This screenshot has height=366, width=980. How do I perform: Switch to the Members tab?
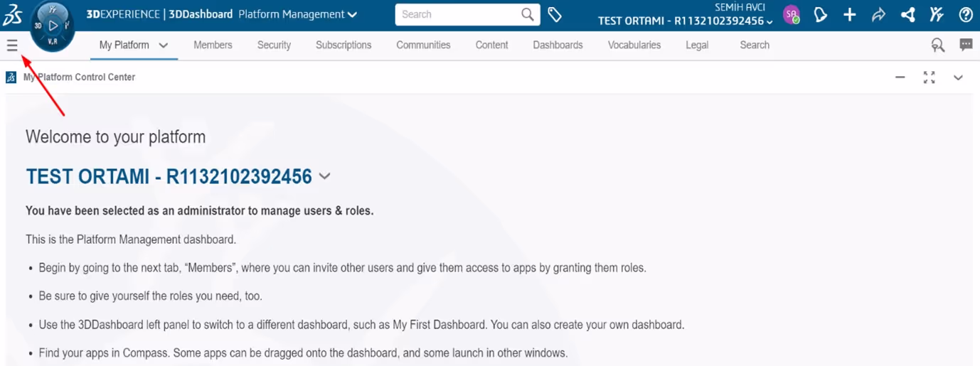point(213,45)
